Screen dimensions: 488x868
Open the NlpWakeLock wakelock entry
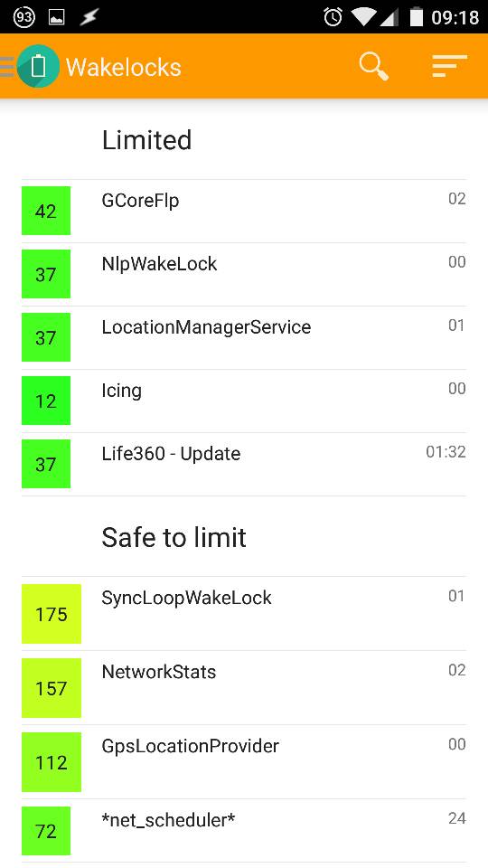coord(244,275)
